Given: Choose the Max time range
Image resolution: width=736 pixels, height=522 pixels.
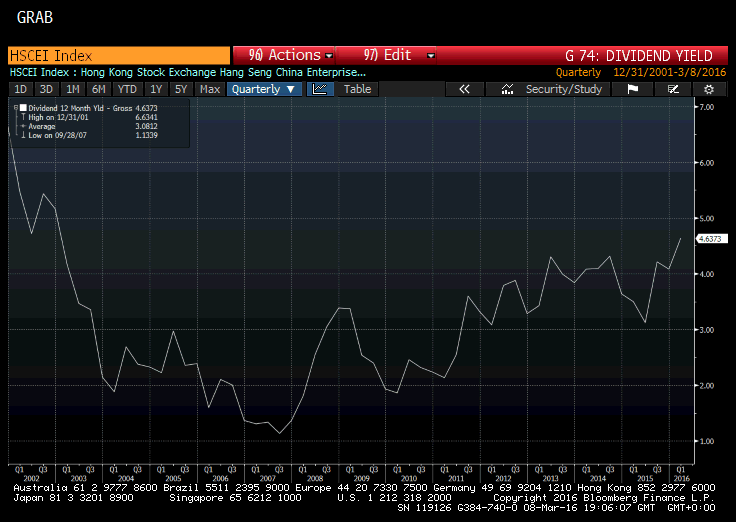Looking at the screenshot, I should coord(210,89).
